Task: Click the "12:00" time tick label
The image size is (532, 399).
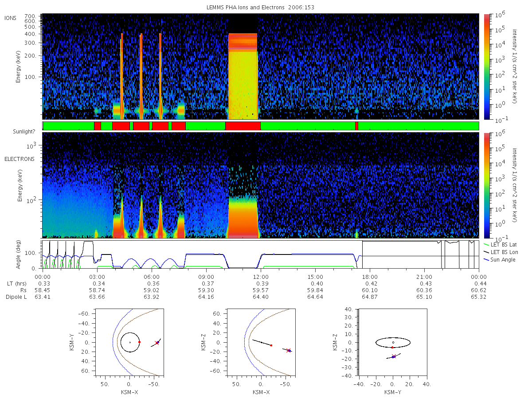Action: (x=261, y=277)
